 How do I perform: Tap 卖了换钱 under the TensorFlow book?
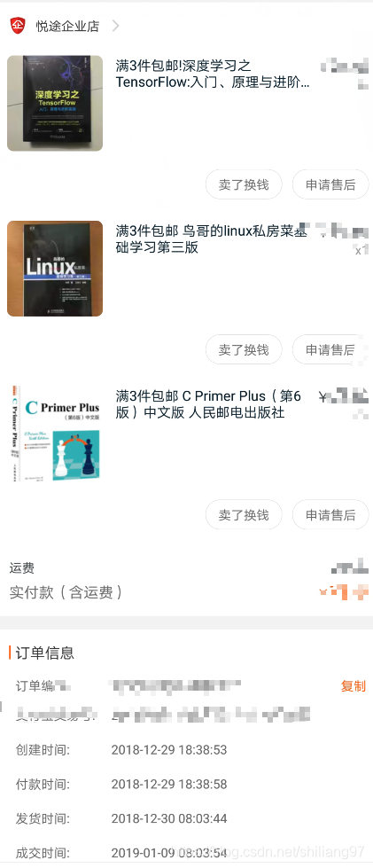(244, 184)
